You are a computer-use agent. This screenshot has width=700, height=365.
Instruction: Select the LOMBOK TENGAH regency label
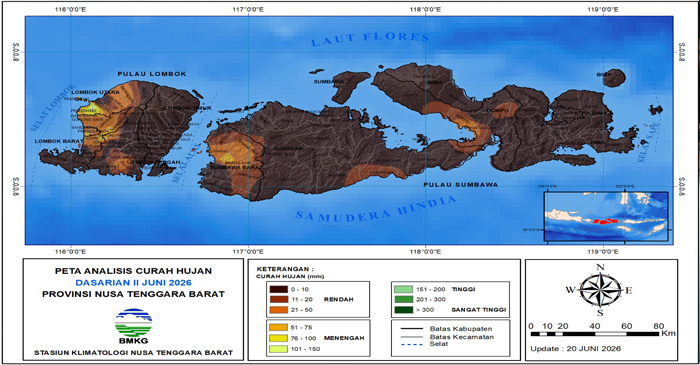coord(154,162)
